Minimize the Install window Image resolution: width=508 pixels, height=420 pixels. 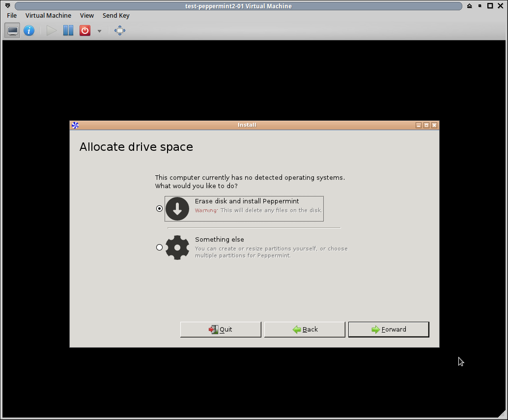[419, 125]
